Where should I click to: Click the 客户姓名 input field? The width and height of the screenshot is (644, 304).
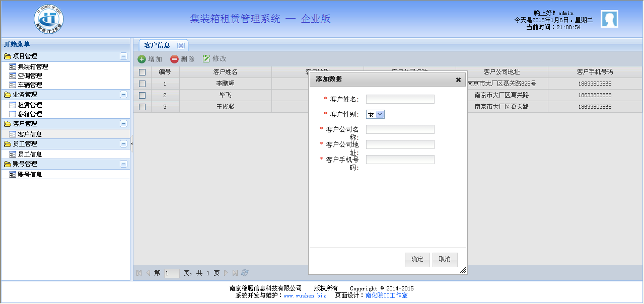(x=400, y=99)
